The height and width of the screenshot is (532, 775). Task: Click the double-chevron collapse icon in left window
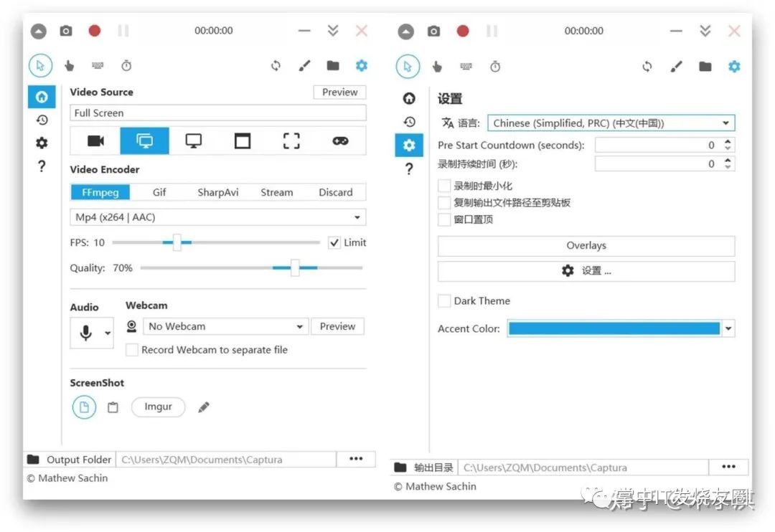coord(333,31)
